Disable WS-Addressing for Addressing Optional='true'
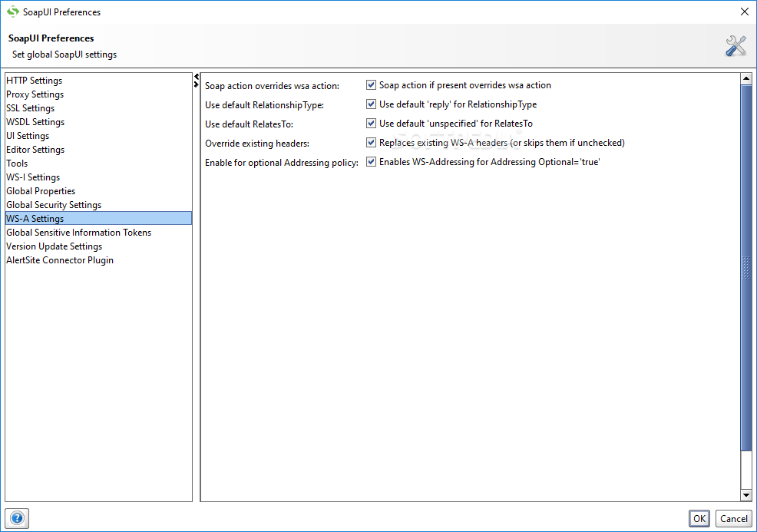757x532 pixels. click(371, 162)
